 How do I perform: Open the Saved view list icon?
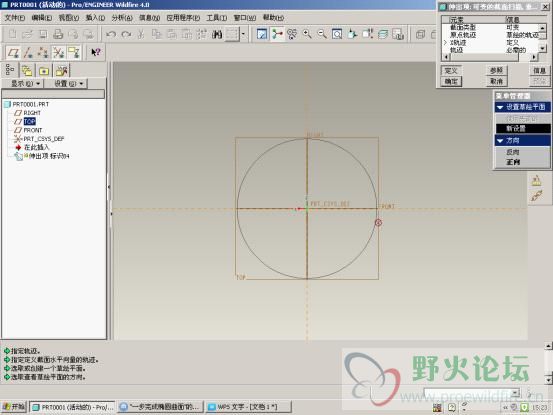coord(367,34)
